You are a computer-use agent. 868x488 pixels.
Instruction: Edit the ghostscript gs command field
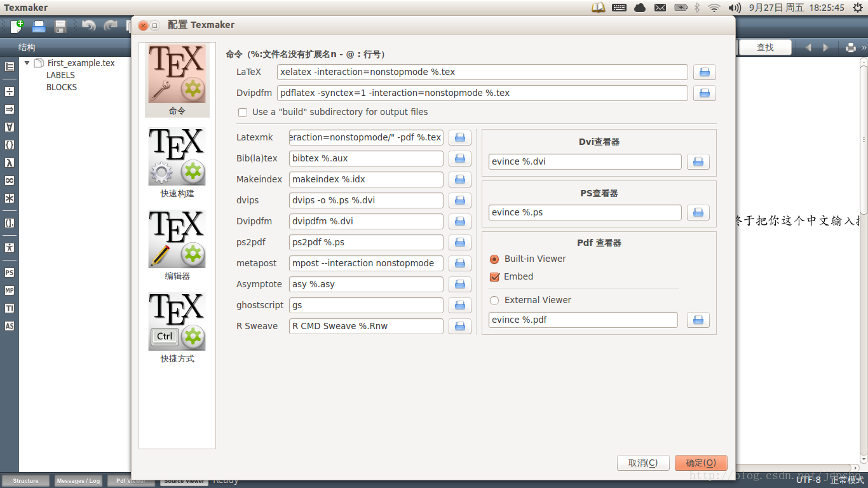point(366,305)
